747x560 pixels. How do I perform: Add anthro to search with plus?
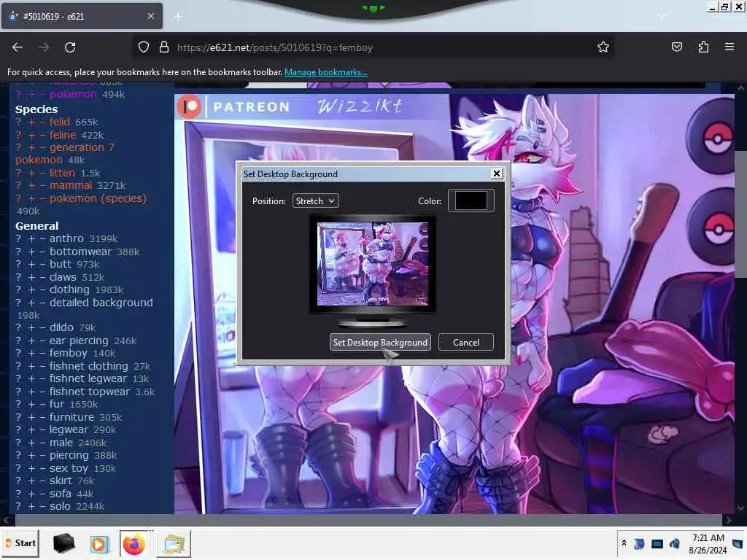click(31, 238)
